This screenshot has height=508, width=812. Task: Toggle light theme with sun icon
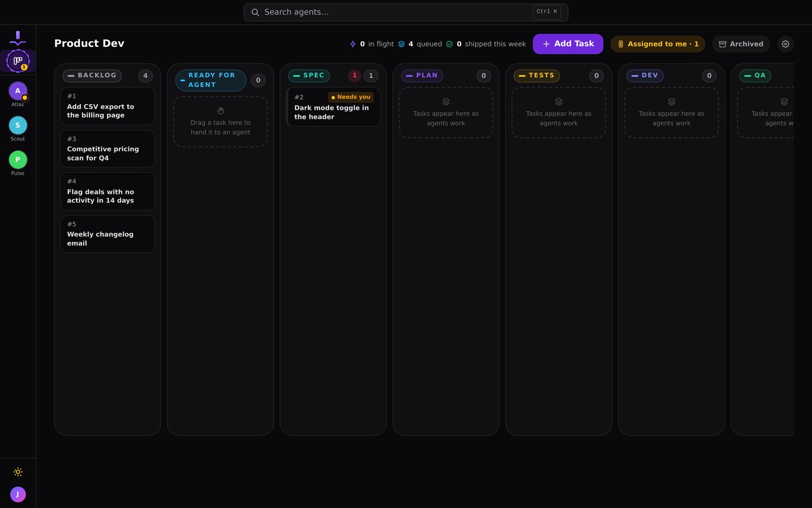[18, 472]
